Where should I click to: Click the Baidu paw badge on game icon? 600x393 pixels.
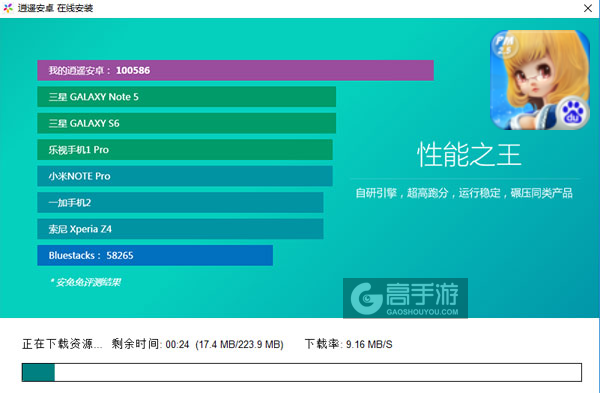[x=572, y=112]
